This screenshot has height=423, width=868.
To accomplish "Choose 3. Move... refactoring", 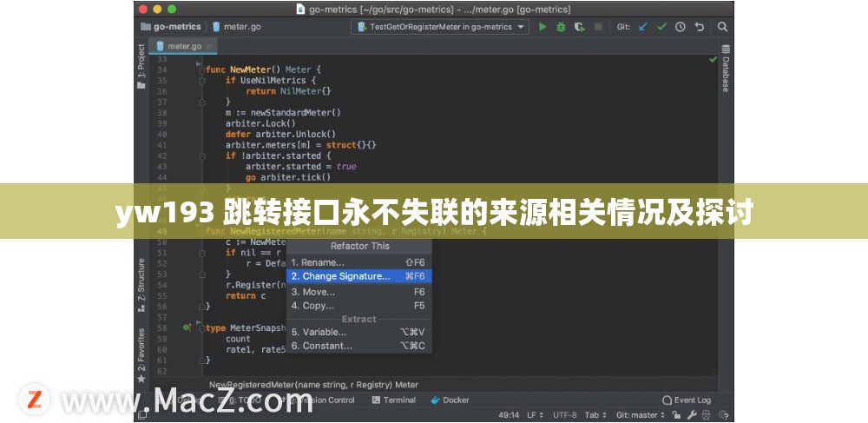I will [358, 292].
